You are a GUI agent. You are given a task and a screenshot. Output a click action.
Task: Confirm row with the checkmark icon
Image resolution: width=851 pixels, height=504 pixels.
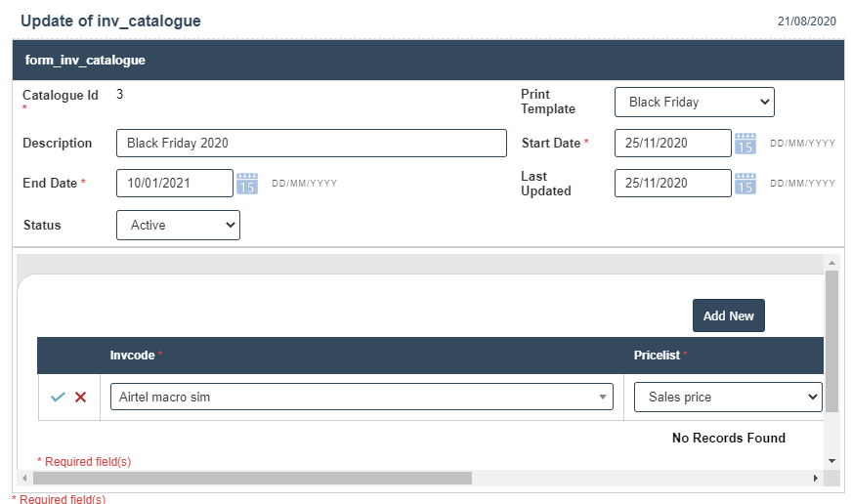point(58,398)
